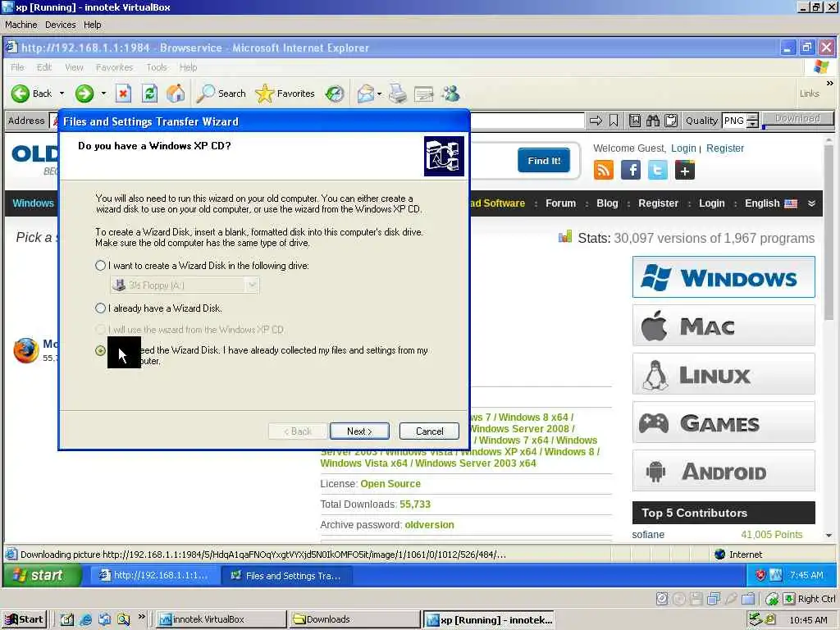Click the Windows platform banner
The image size is (840, 630).
click(x=724, y=277)
